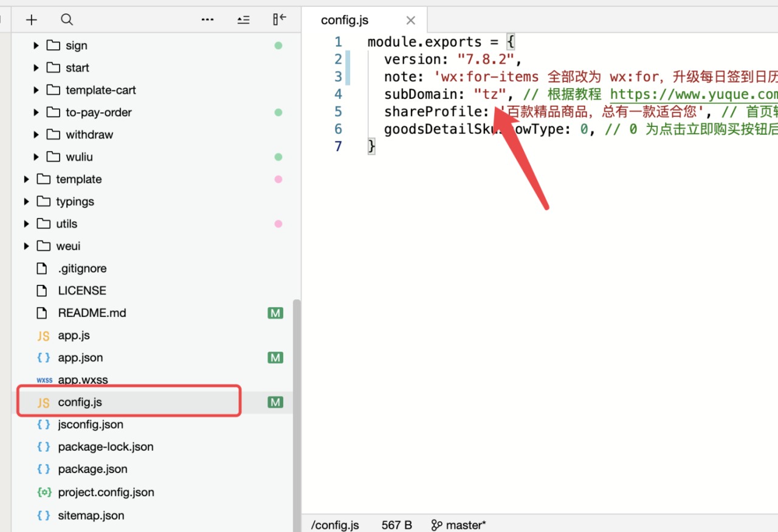Click the collapse-all folders icon
The width and height of the screenshot is (778, 532).
[x=243, y=20]
